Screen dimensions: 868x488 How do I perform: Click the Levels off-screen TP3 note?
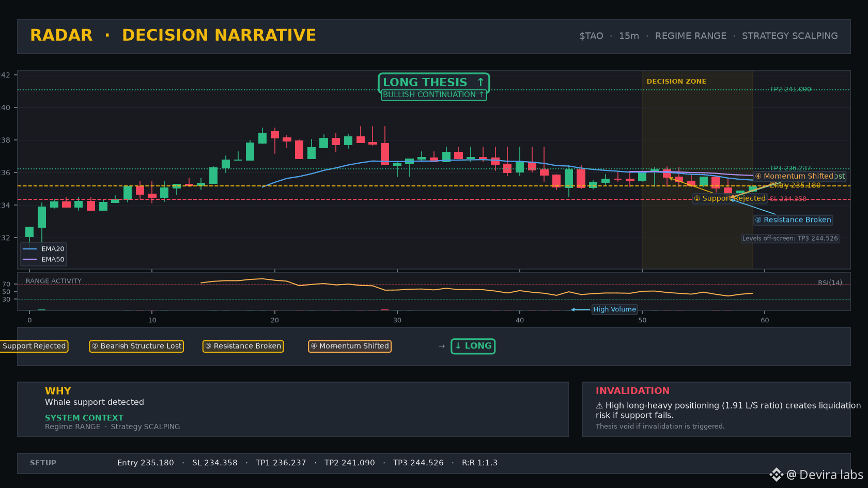point(790,239)
